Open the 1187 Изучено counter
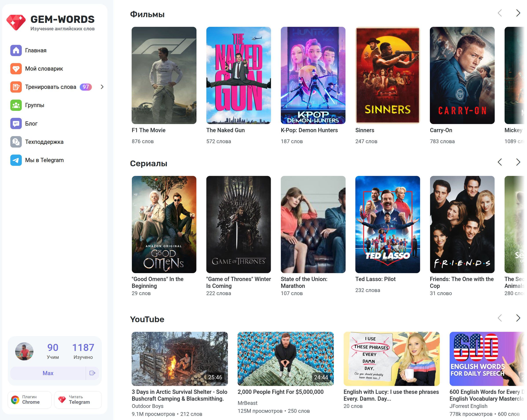This screenshot has height=420, width=527. 83,351
